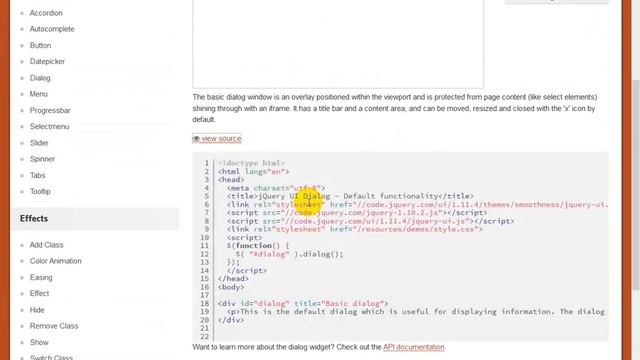Click the smoothness theme stylesheet line
The height and width of the screenshot is (360, 640).
click(x=418, y=204)
